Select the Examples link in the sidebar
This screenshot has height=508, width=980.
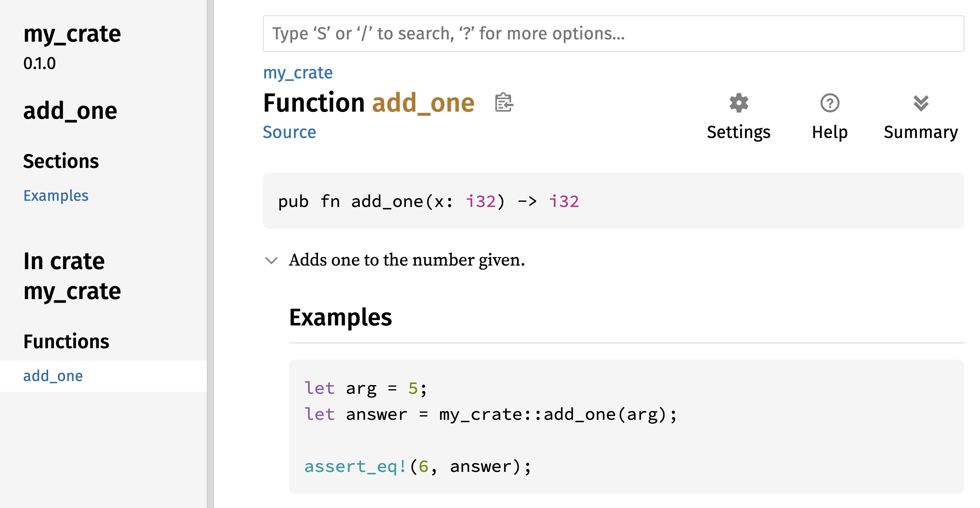coord(56,196)
